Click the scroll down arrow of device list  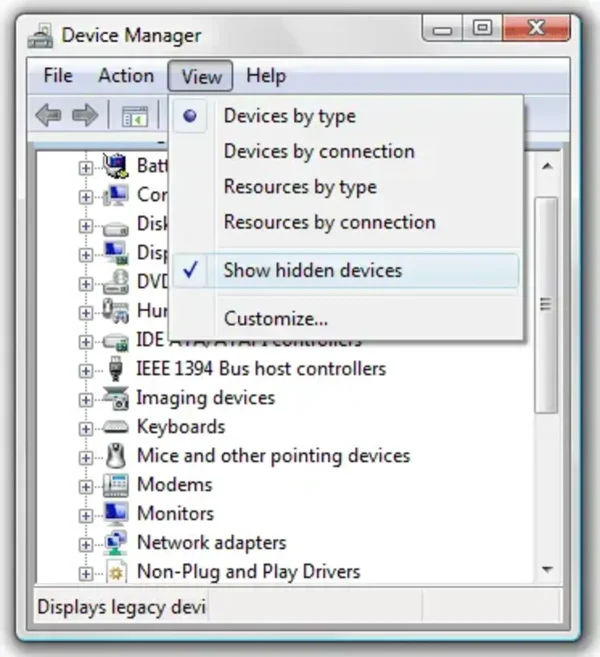pyautogui.click(x=547, y=569)
